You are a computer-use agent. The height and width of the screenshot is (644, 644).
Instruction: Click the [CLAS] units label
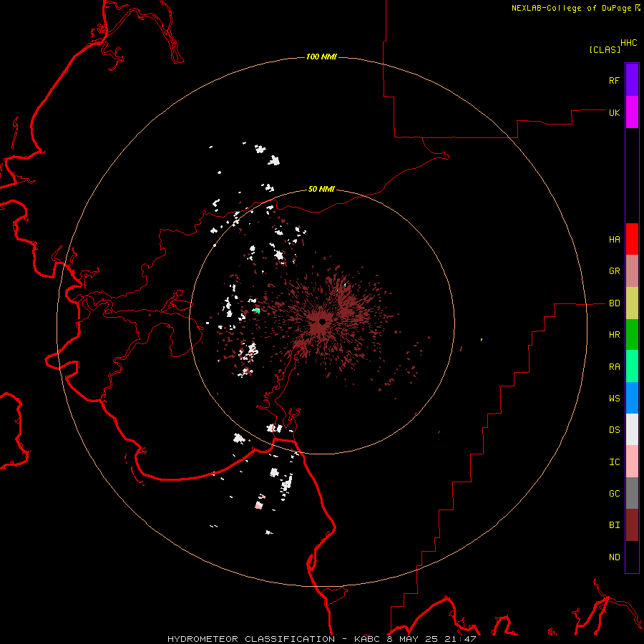[x=605, y=49]
